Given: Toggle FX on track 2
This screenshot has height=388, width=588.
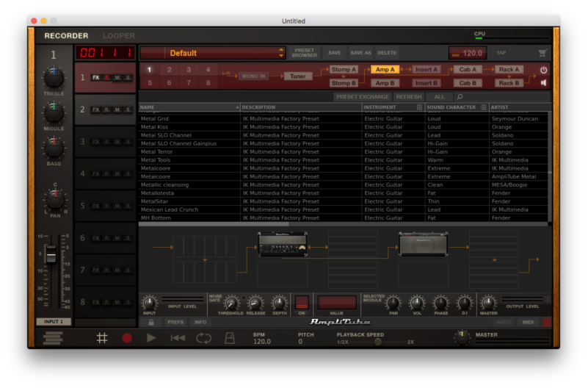Looking at the screenshot, I should pyautogui.click(x=96, y=109).
